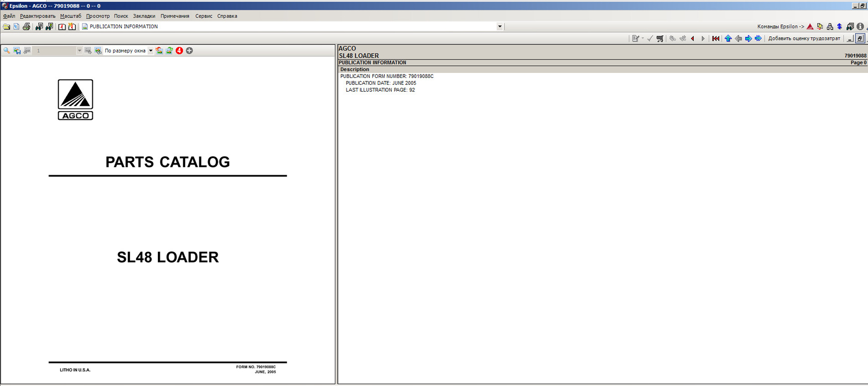
Task: Click the open folder toolbar icon
Action: [6, 27]
